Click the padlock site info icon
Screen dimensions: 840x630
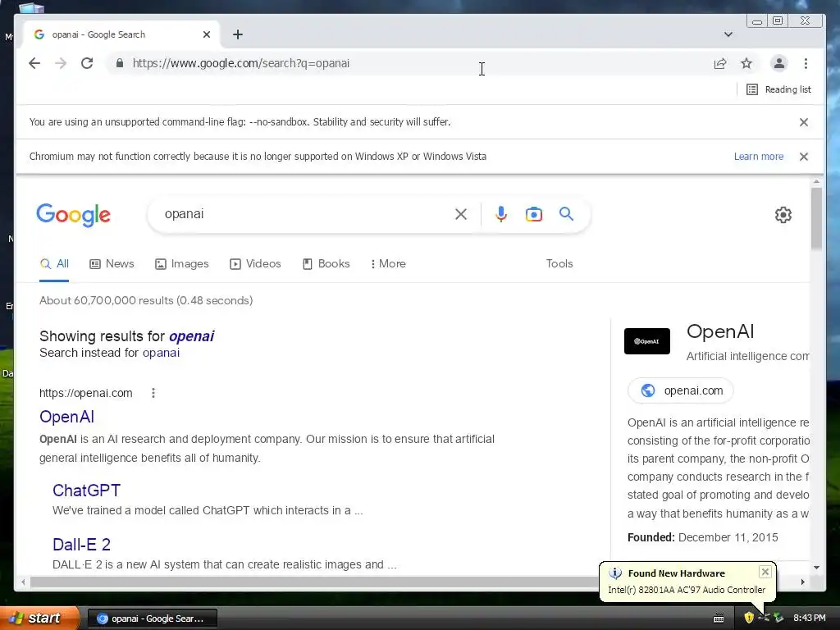point(120,63)
